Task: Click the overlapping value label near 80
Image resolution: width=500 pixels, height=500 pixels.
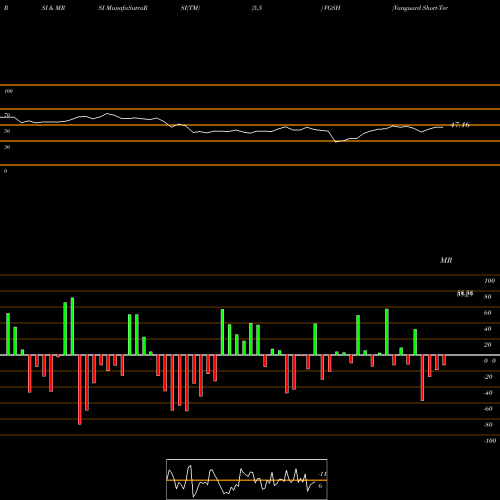Action: point(465,294)
